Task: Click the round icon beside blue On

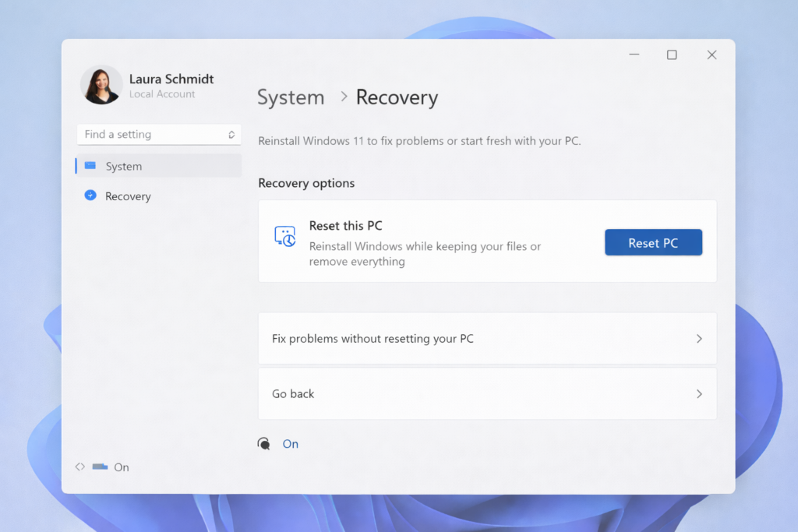Action: [x=263, y=444]
